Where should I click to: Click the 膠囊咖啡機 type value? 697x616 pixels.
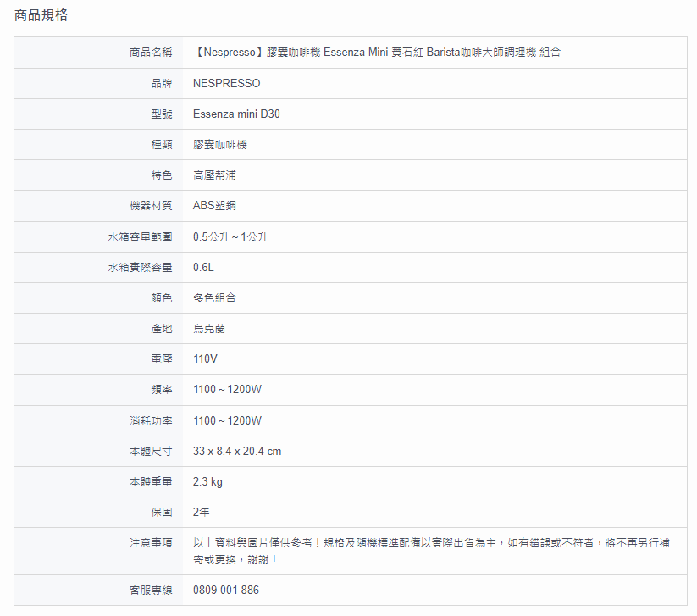click(220, 145)
